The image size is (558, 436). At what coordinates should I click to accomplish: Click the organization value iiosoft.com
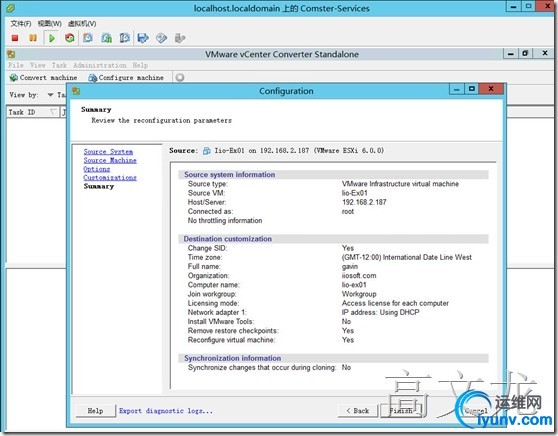[x=359, y=276]
